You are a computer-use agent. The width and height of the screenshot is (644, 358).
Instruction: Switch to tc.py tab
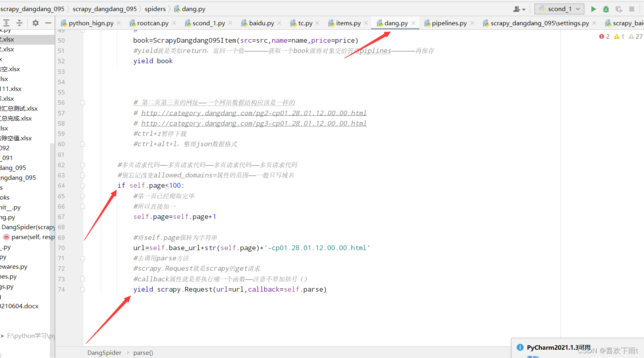click(x=305, y=23)
